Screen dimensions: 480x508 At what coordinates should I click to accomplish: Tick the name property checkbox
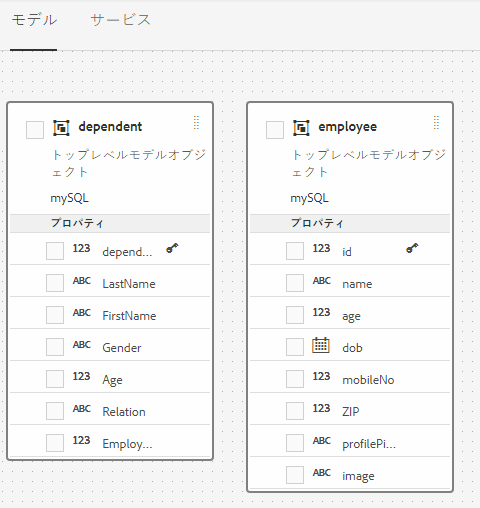click(x=295, y=283)
